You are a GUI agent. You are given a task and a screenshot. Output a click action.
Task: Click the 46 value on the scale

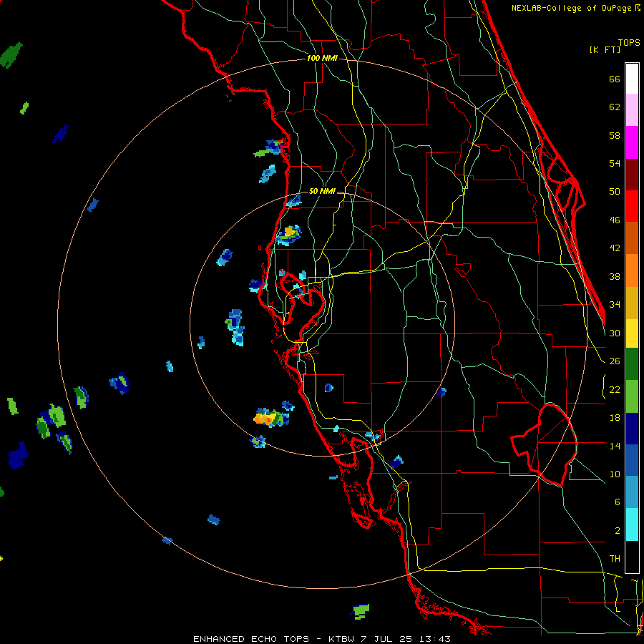[615, 220]
